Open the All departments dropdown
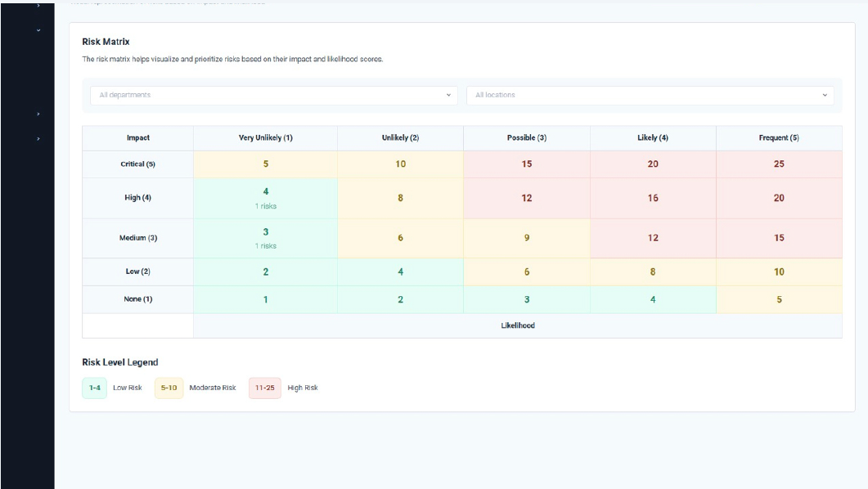The height and width of the screenshot is (489, 868). (x=274, y=95)
